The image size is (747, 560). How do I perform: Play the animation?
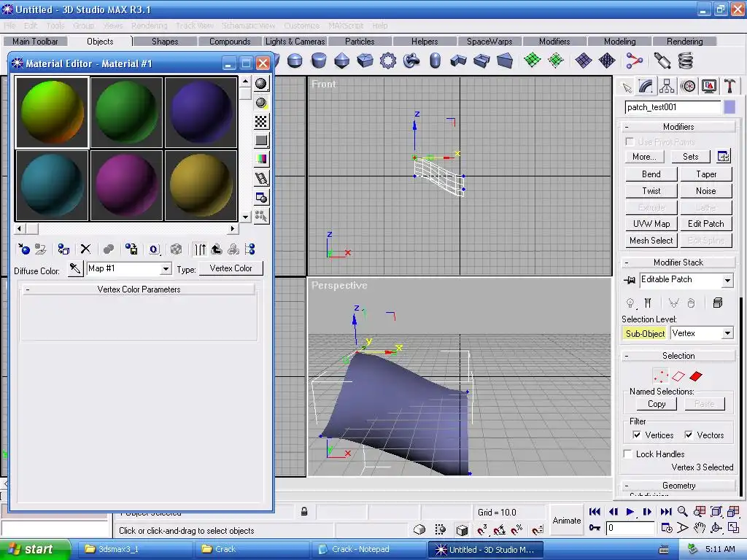tap(630, 511)
